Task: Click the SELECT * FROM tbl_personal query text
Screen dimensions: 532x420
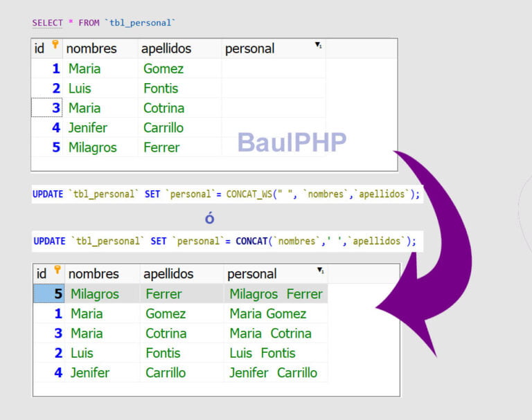Action: pyautogui.click(x=104, y=23)
